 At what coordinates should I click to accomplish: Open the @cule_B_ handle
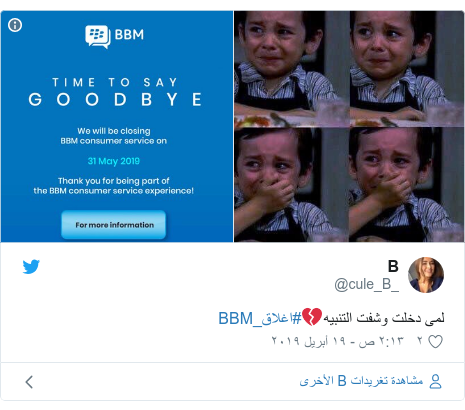coord(366,284)
